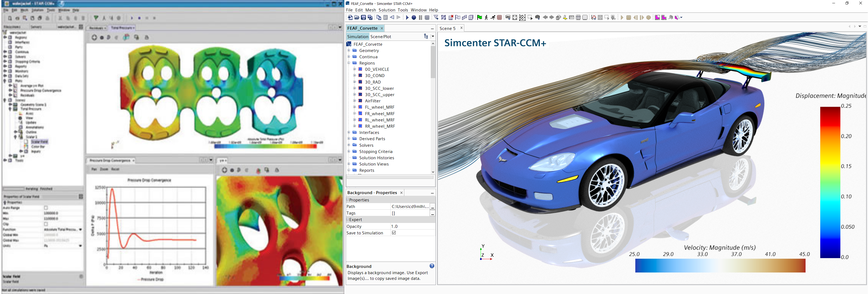
Task: Expand the Derived Parts node
Action: click(349, 138)
